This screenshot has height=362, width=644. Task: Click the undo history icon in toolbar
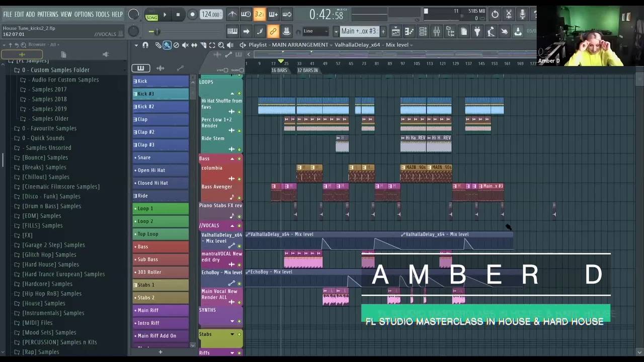click(x=495, y=15)
